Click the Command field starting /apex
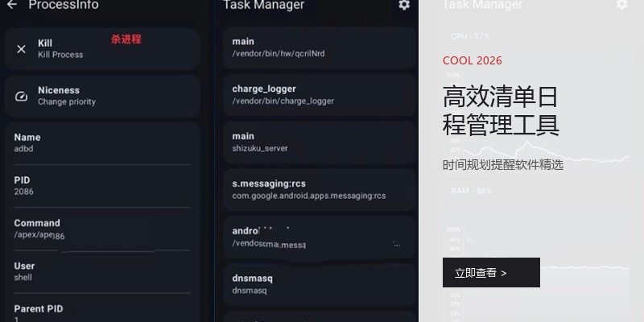Viewport: 644px width, 322px height. point(102,229)
